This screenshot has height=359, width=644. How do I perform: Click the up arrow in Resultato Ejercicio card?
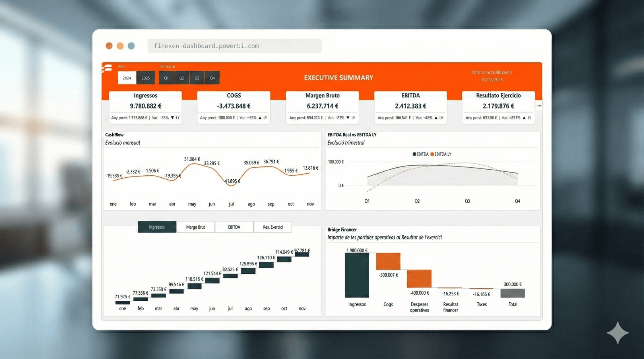click(x=524, y=118)
